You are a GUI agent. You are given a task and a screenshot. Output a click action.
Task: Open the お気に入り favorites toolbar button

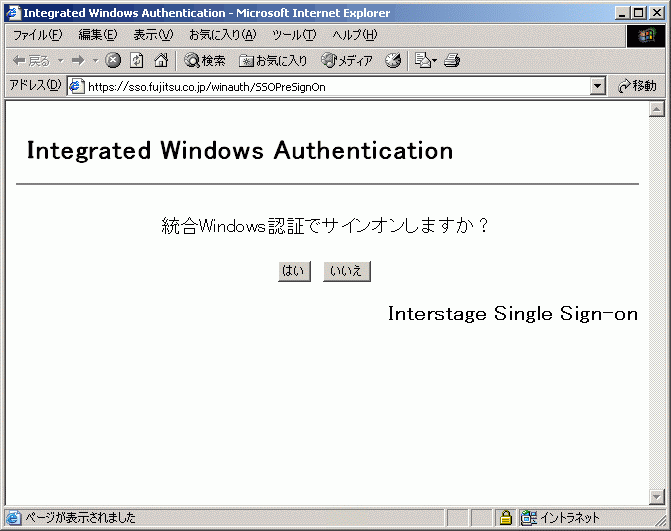(x=273, y=61)
